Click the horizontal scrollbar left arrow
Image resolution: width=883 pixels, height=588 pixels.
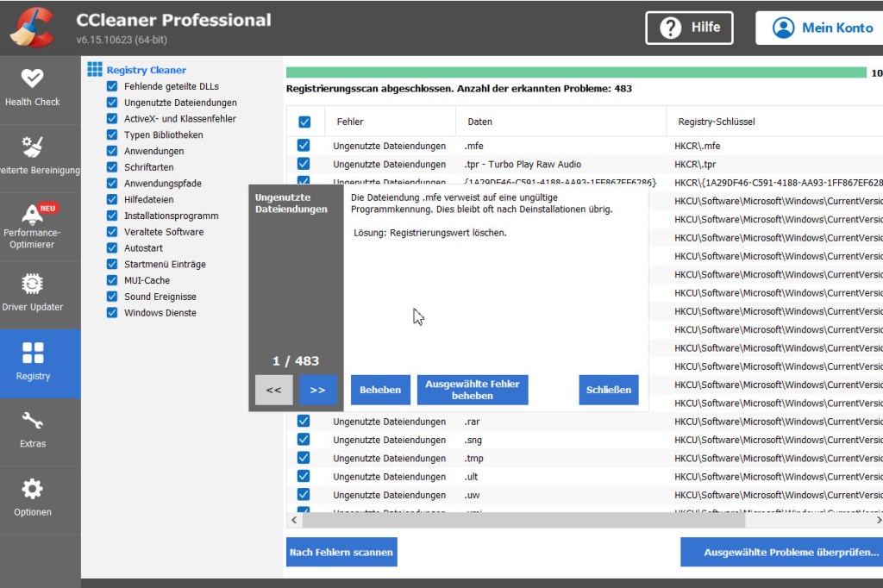[294, 520]
